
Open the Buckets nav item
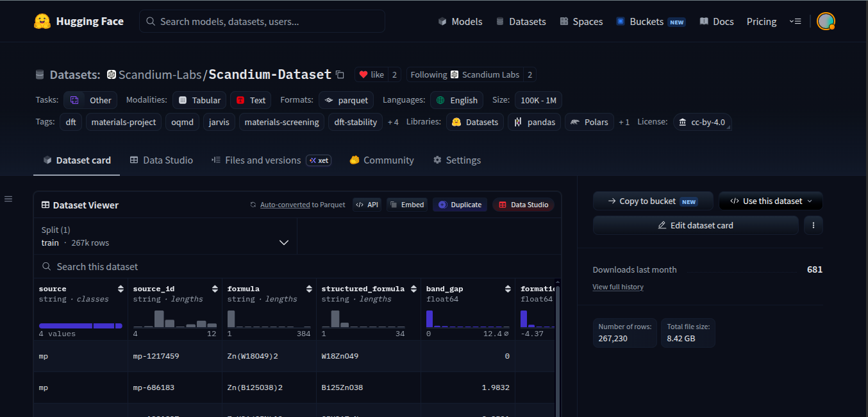(x=651, y=21)
